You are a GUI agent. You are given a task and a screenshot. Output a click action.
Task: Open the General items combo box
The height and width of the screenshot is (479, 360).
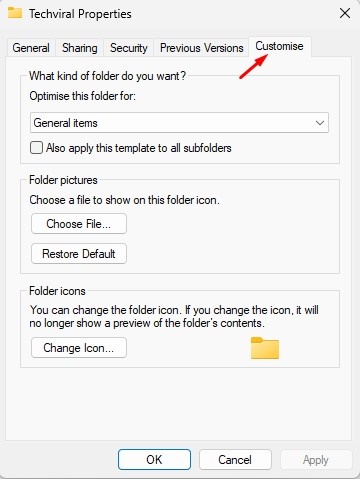click(179, 123)
